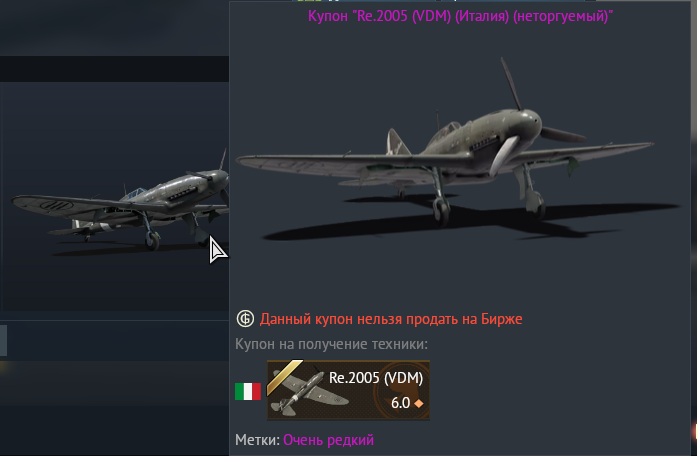Click the aircraft shadow in the large preview
Viewport: 697px width, 456px height.
[x=471, y=220]
